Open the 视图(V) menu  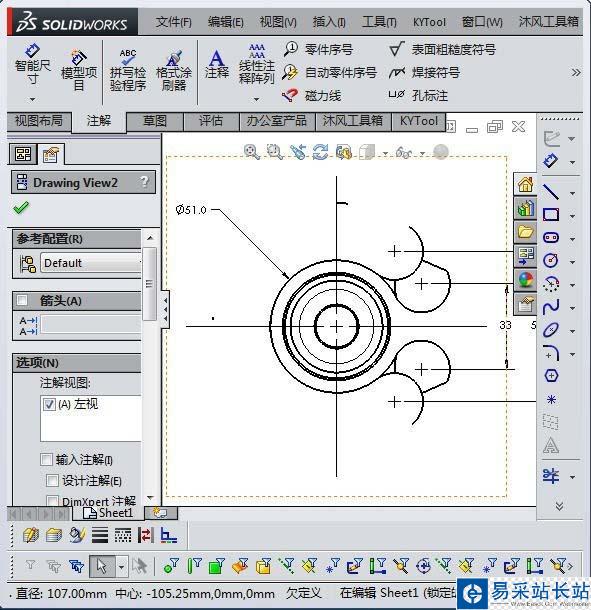278,22
